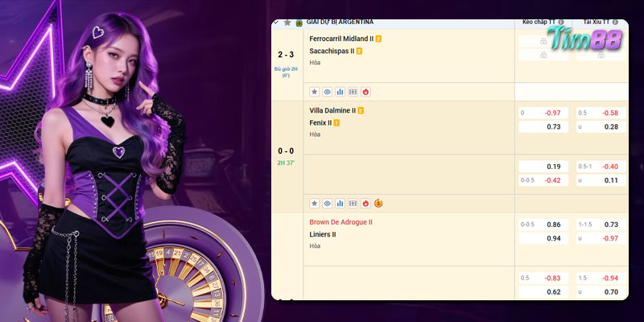Open pitch view icon for Ferrocarril Midland II match
Viewport: 644px width, 322px height.
click(353, 92)
